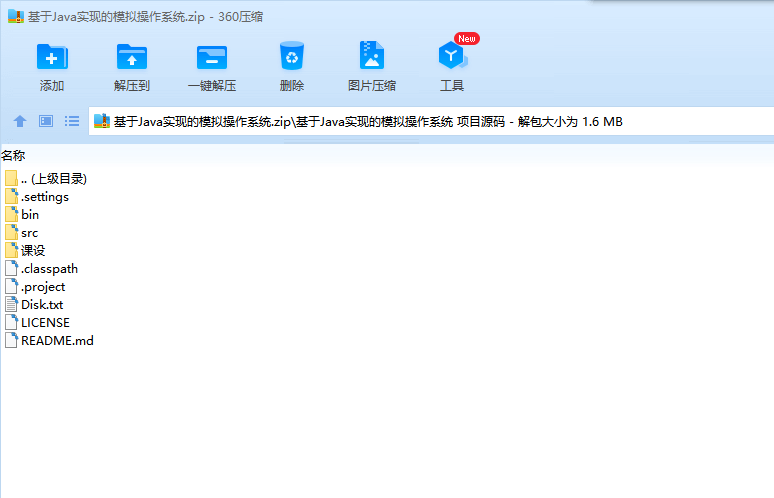Click the folder icon next to bin
The image size is (774, 498).
click(11, 214)
